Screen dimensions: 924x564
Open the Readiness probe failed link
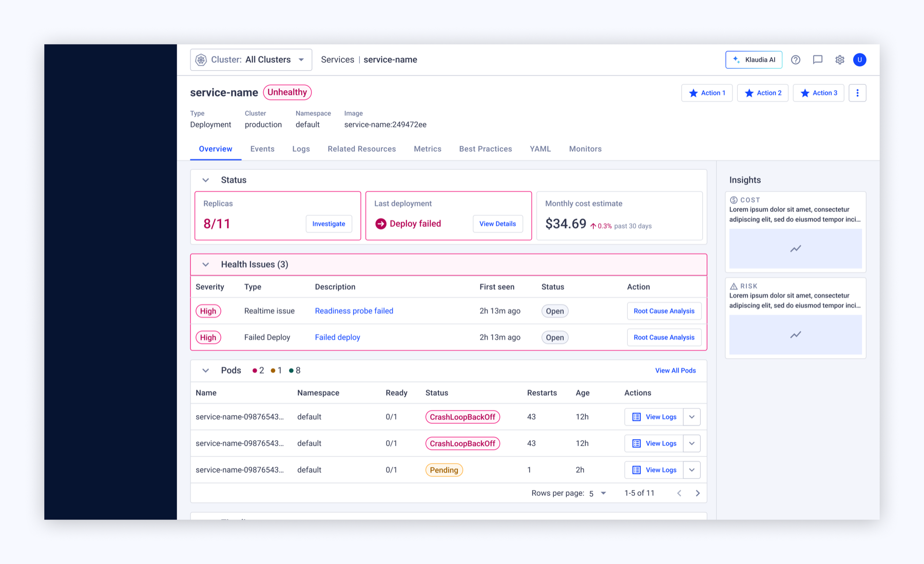(354, 311)
